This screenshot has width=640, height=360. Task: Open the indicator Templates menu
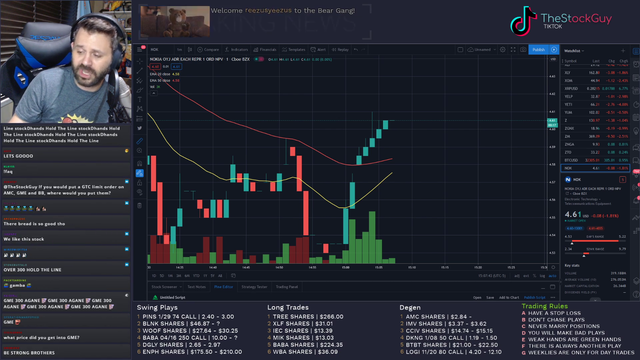[x=293, y=49]
